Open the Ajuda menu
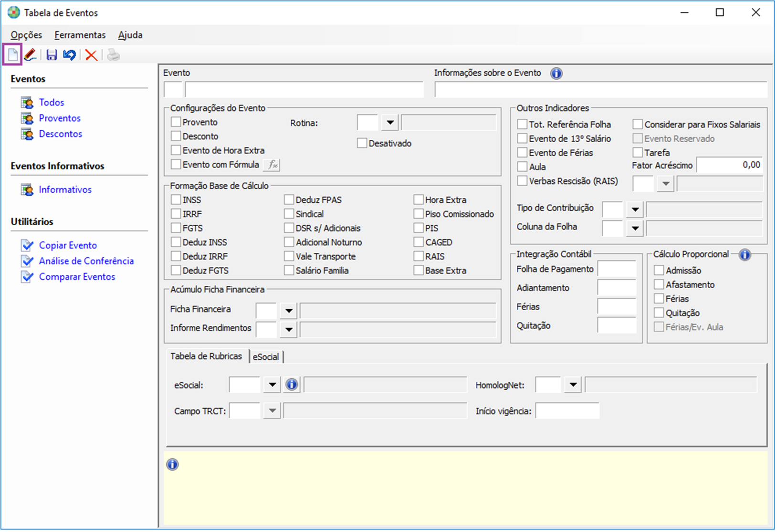This screenshot has height=532, width=777. [x=130, y=35]
